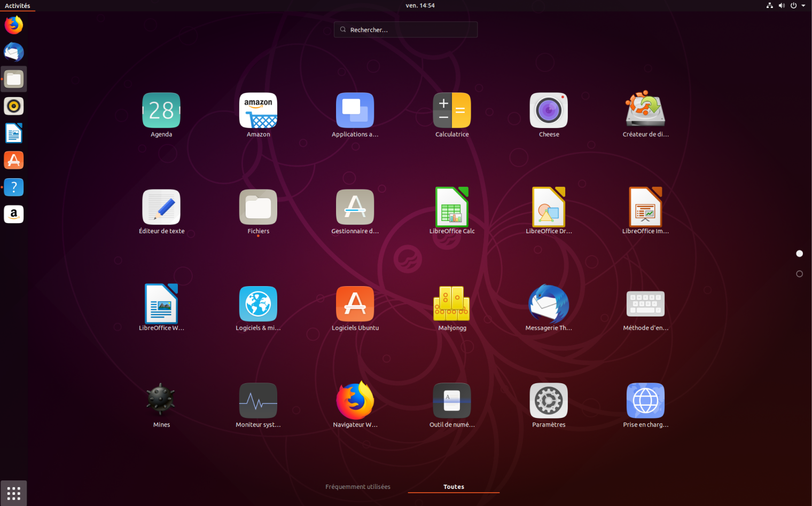Click the volume icon in the top bar
Image resolution: width=812 pixels, height=506 pixels.
[782, 5]
